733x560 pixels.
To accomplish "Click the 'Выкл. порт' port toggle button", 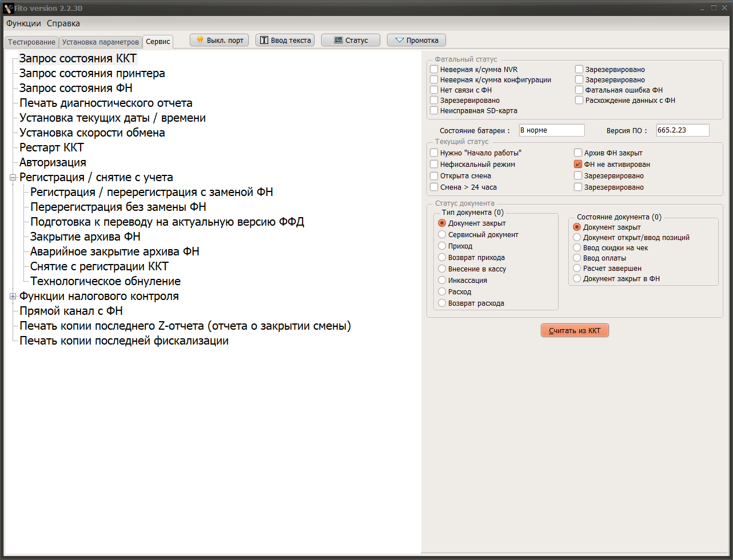I will pos(220,40).
